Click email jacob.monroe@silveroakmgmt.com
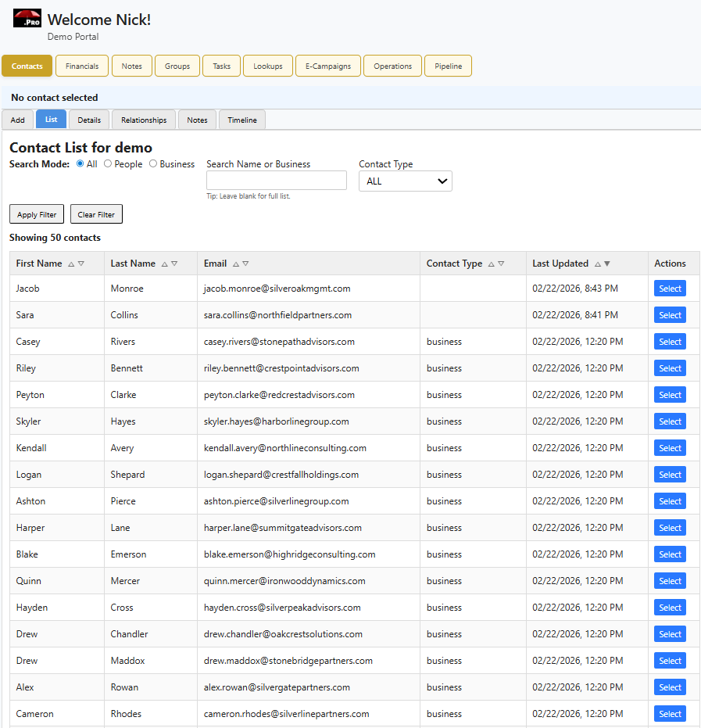Image resolution: width=701 pixels, height=728 pixels. tap(277, 289)
